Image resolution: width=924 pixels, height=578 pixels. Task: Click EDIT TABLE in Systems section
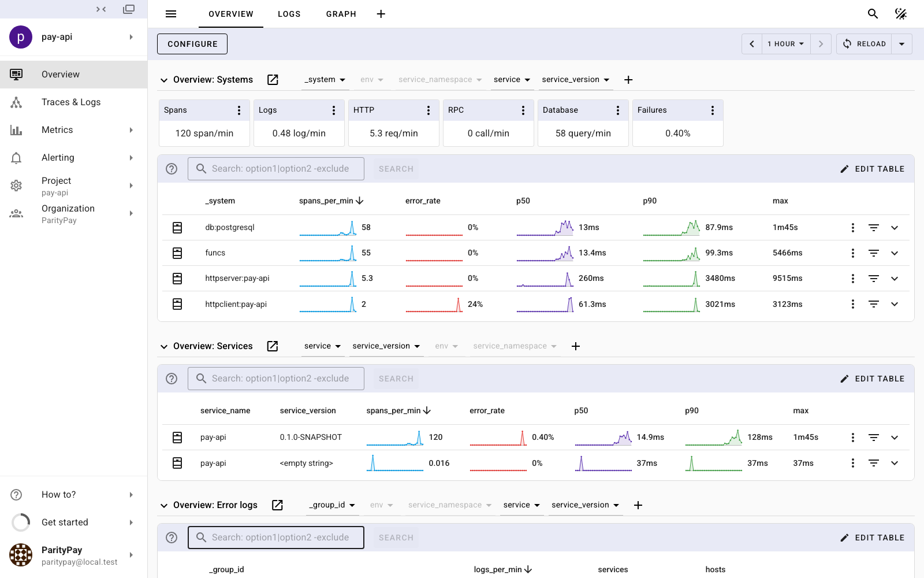(x=872, y=169)
